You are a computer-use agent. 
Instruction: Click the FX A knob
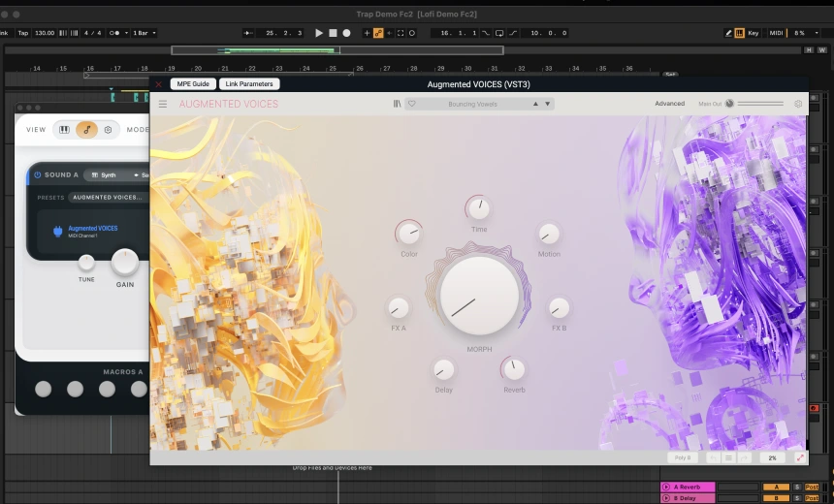(x=398, y=307)
